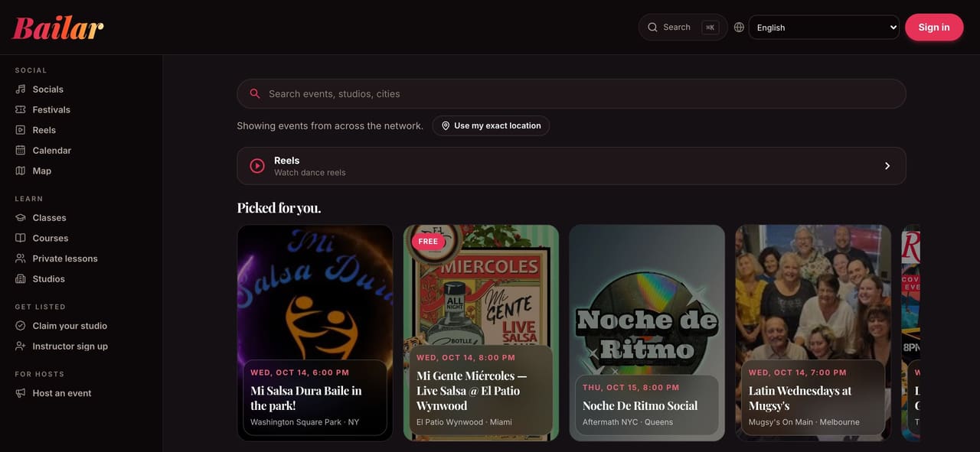Open the top Search button
Screen dimensions: 980x452
[x=683, y=28]
